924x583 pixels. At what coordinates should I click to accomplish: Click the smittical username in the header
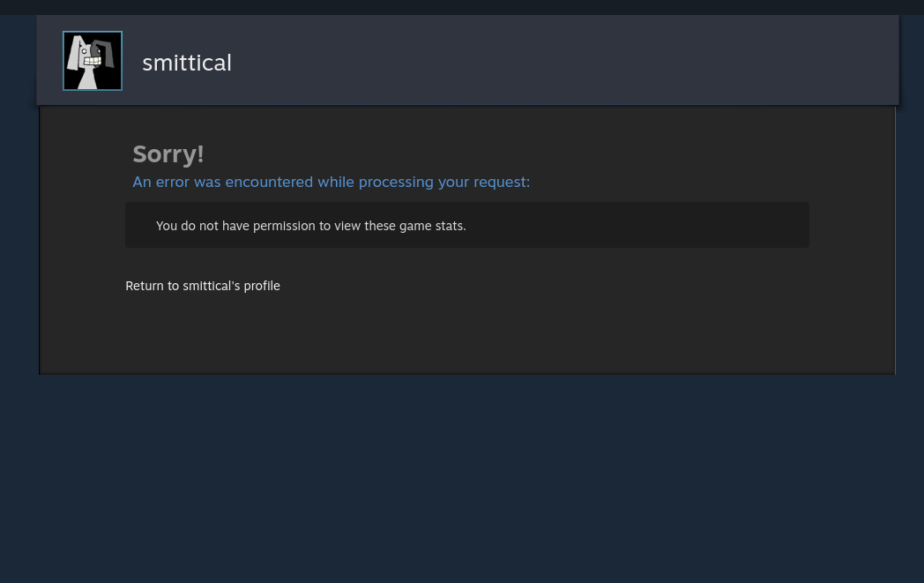187,63
